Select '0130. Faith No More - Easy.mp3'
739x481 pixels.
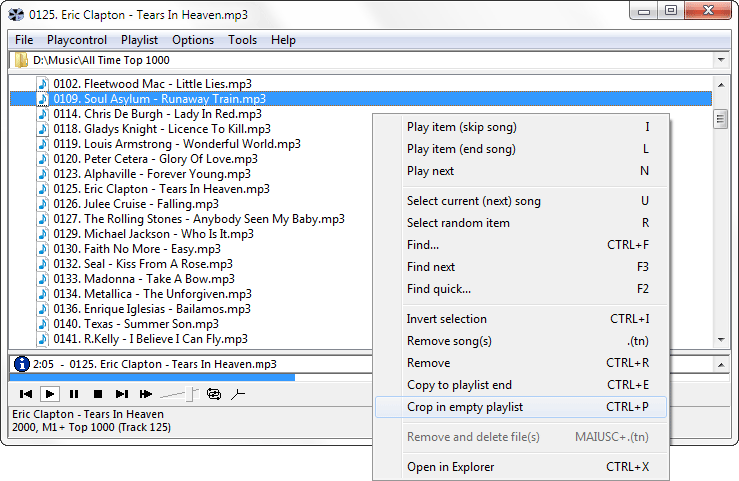pos(137,249)
